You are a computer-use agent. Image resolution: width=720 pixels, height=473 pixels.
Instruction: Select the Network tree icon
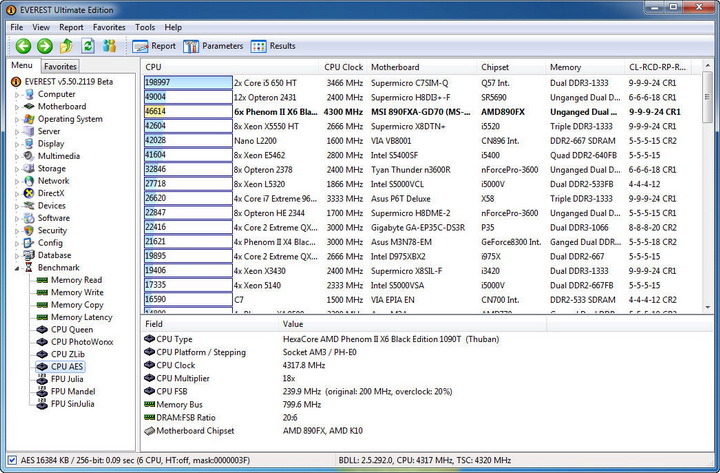[x=29, y=181]
